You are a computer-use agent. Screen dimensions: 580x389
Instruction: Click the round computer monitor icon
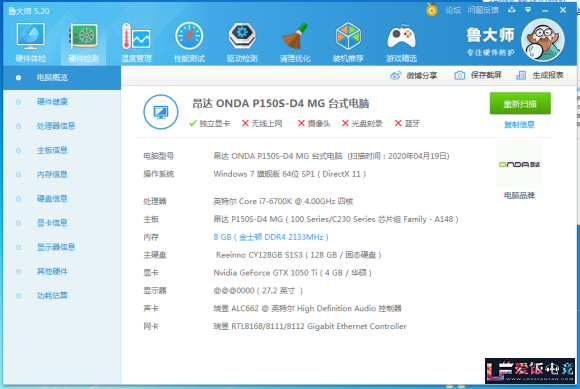[x=161, y=112]
